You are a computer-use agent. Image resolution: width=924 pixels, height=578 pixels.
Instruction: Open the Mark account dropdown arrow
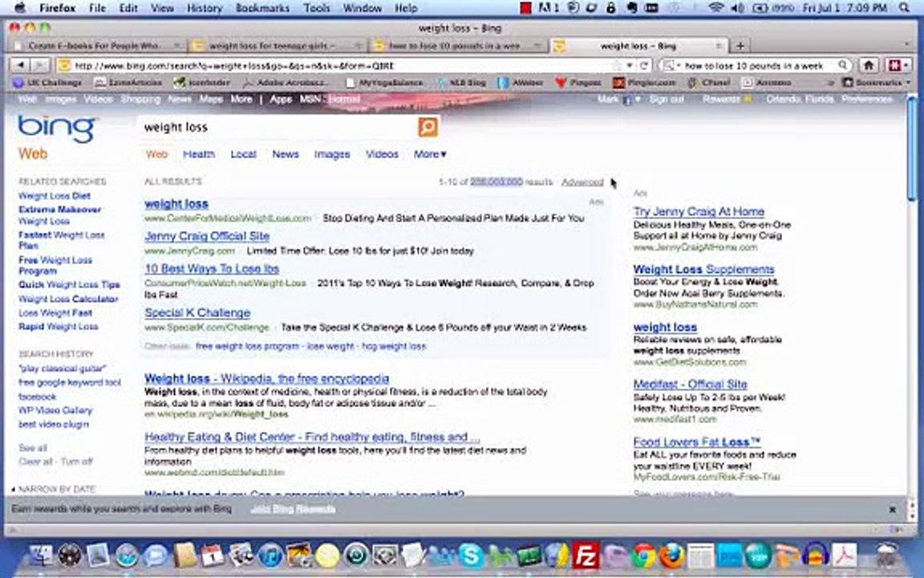coord(637,99)
